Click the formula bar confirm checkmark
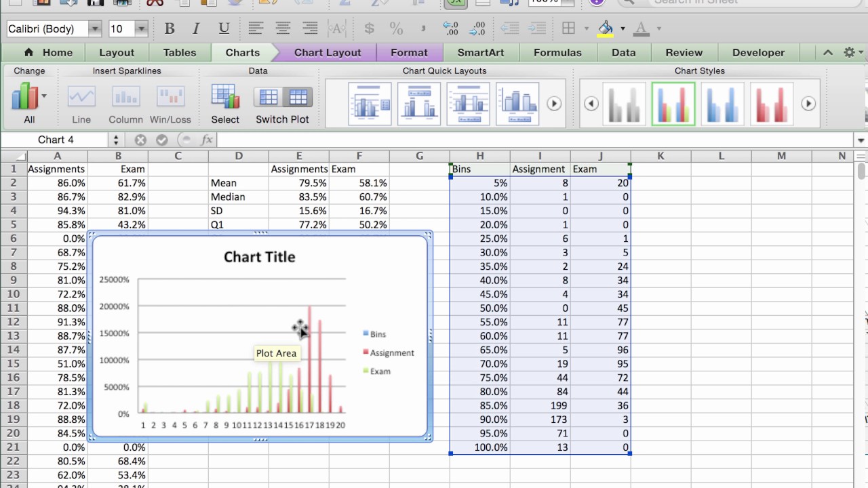This screenshot has width=868, height=488. coord(162,140)
